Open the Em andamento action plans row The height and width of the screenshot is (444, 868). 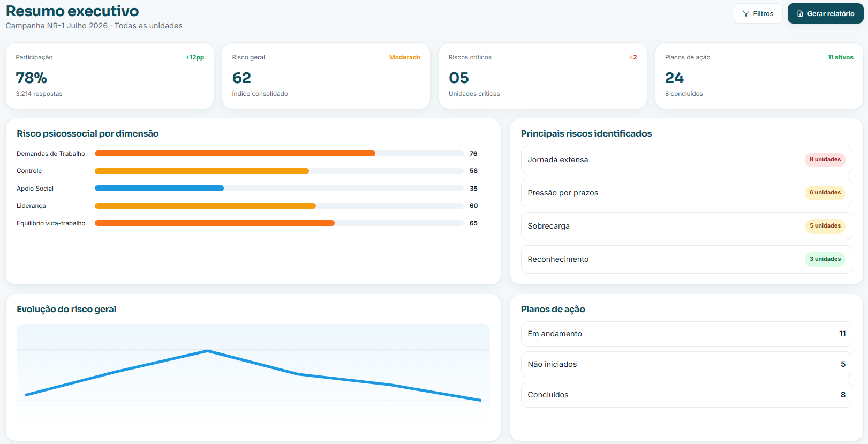pyautogui.click(x=686, y=334)
